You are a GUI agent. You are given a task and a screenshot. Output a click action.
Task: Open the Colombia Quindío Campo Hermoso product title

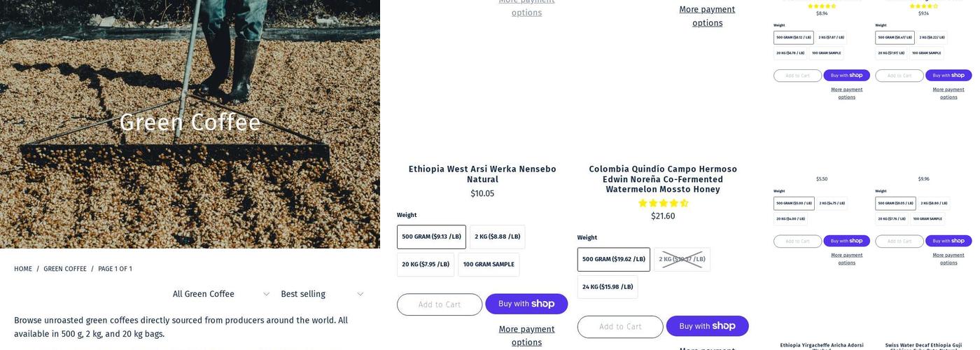pyautogui.click(x=663, y=179)
